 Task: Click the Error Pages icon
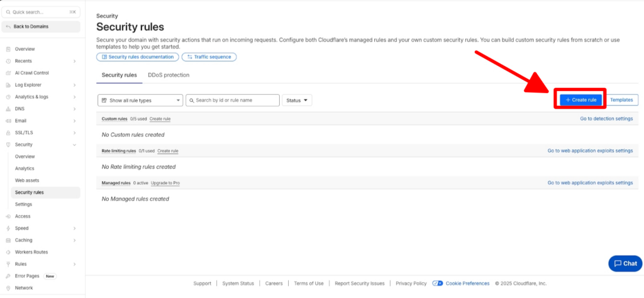(x=8, y=276)
